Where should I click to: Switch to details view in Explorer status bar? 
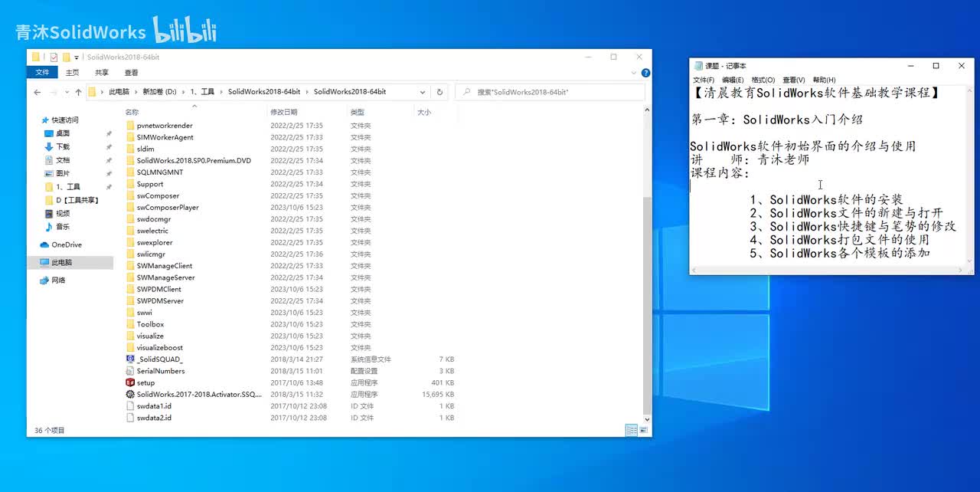631,431
